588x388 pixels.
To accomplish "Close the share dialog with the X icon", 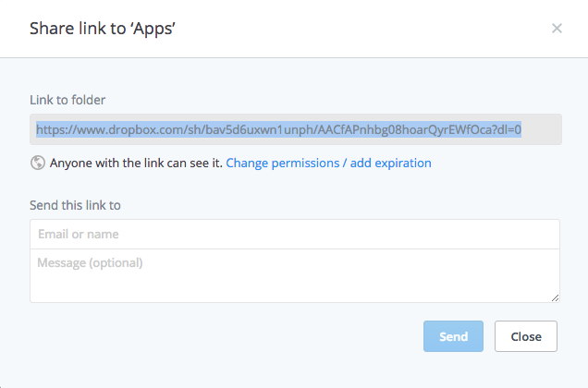I will click(557, 29).
